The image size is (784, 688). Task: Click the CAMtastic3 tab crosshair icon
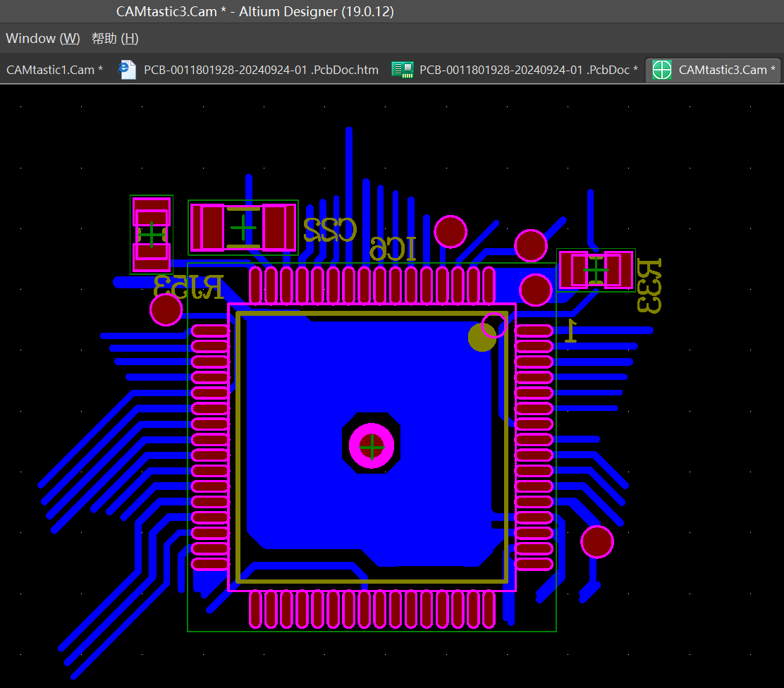click(x=662, y=70)
